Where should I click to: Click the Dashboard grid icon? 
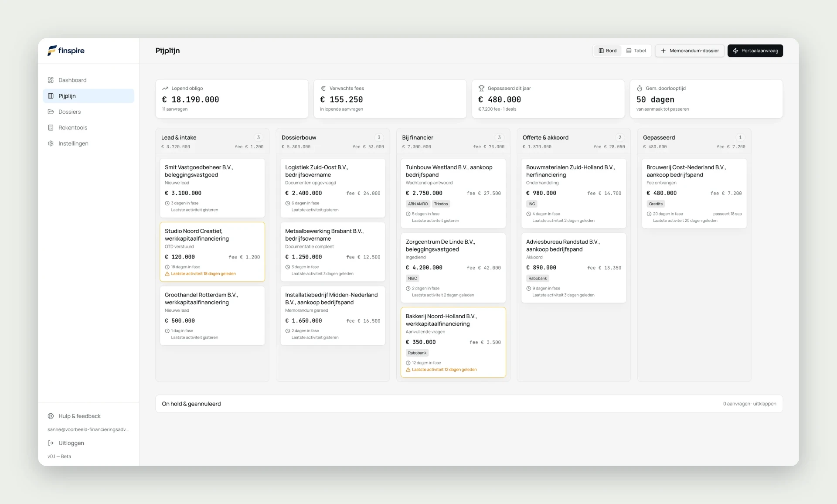pyautogui.click(x=51, y=80)
